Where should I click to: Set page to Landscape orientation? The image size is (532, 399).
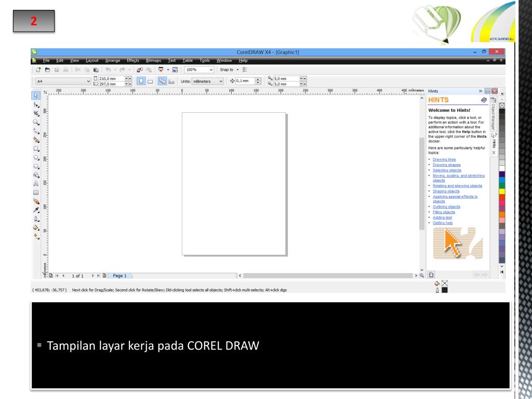pos(150,81)
